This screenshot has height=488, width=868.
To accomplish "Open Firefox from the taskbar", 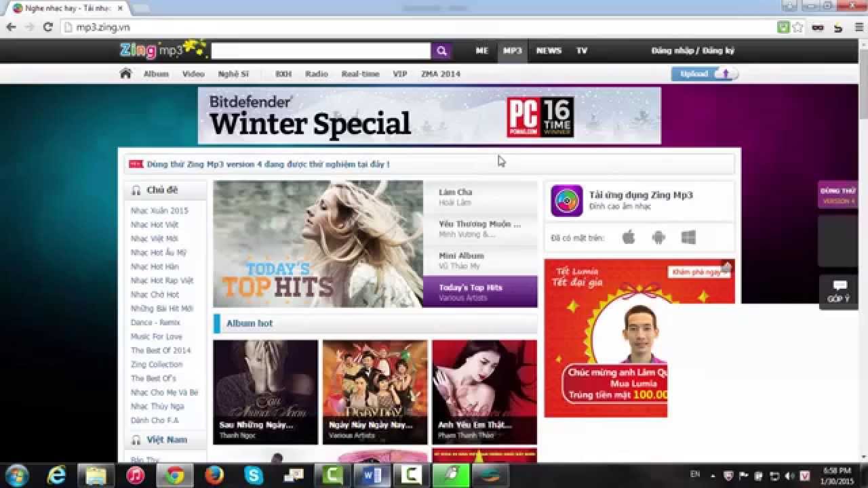I will (x=214, y=475).
